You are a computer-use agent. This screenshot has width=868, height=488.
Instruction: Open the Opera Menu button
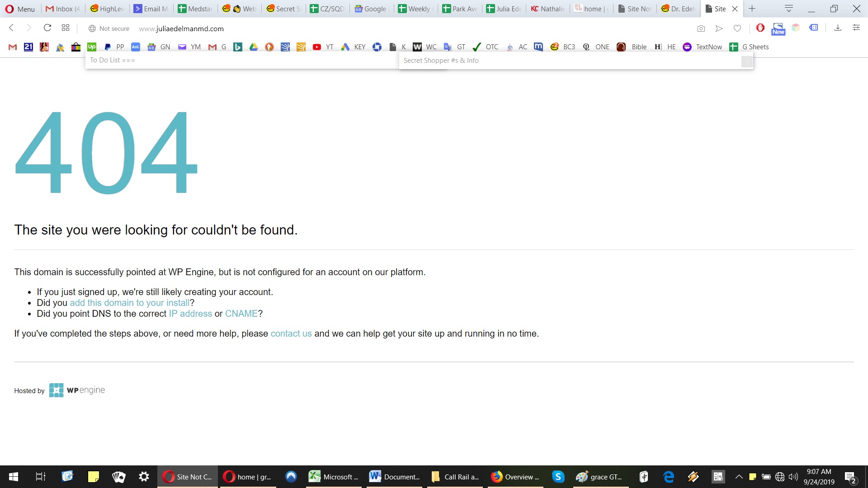point(20,9)
